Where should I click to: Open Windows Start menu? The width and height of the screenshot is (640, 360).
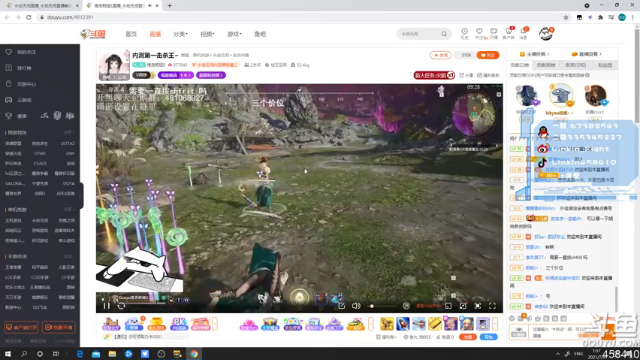[8, 354]
